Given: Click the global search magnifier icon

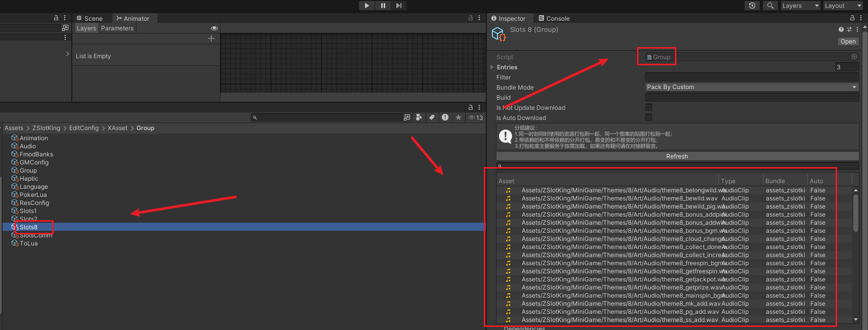Looking at the screenshot, I should point(770,6).
